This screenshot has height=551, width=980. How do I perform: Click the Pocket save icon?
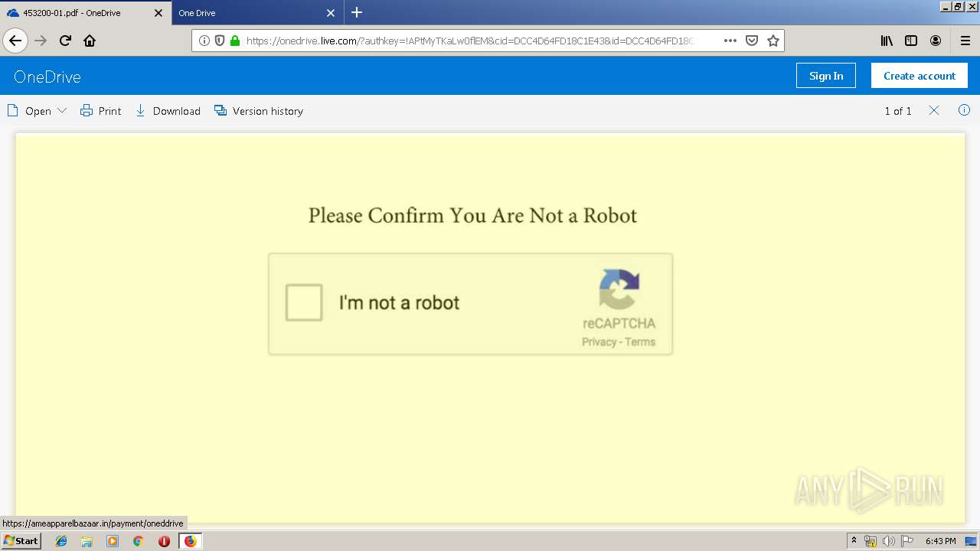point(752,41)
